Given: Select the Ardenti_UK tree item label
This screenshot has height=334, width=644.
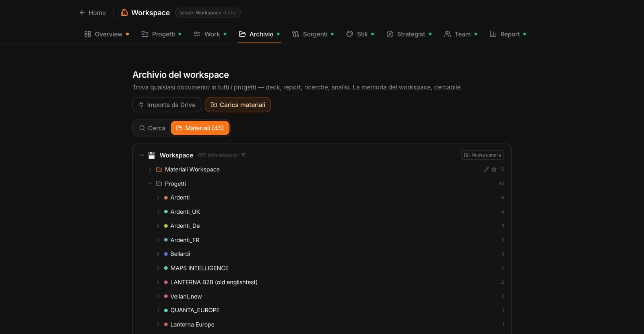Looking at the screenshot, I should tap(185, 212).
